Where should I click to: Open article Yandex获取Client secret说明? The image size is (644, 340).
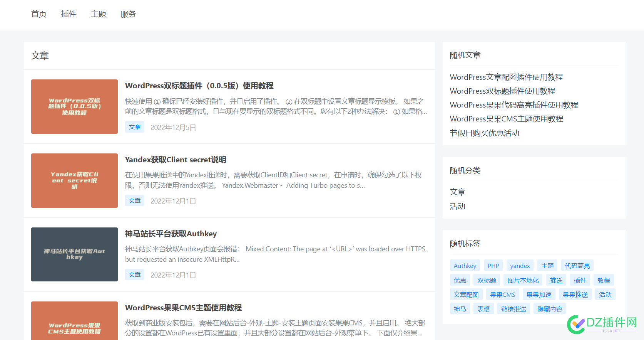[x=176, y=160]
